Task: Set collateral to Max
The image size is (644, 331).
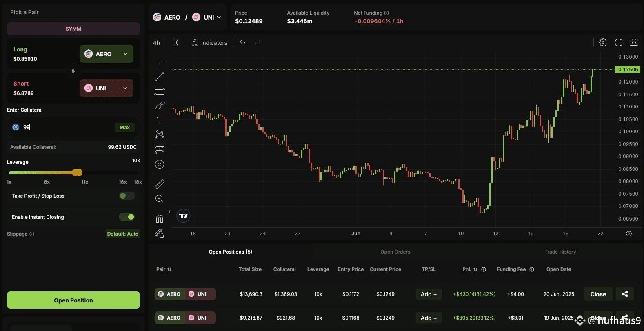Action: pos(124,128)
